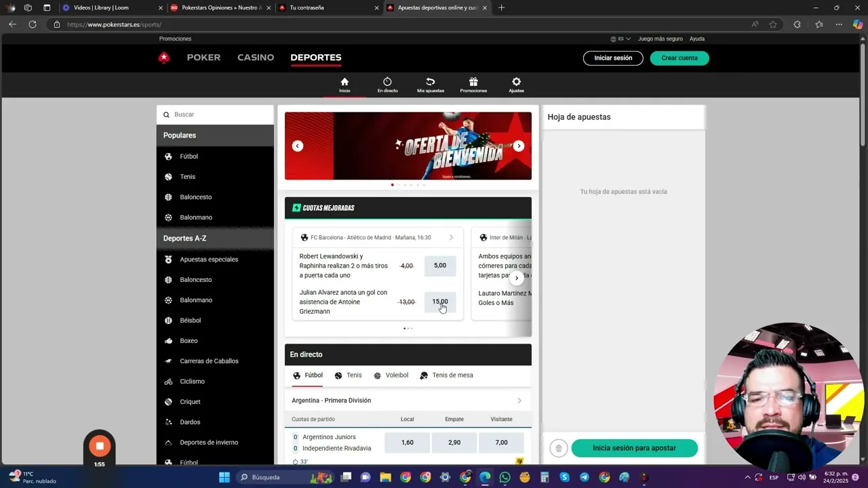Open Ayuda link
868x488 pixels.
697,39
